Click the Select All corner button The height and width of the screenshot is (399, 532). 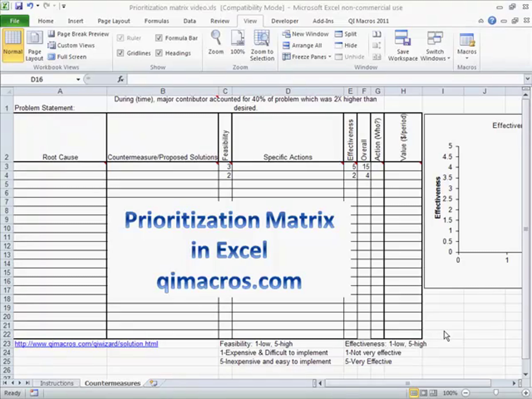point(7,91)
